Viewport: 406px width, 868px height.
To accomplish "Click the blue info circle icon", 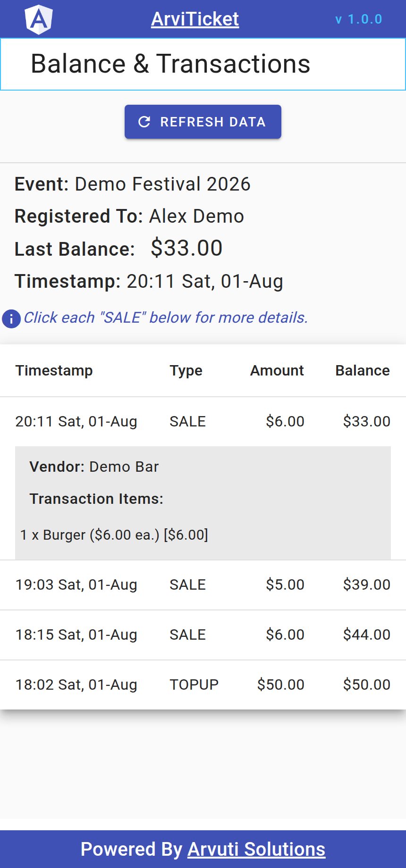I will pyautogui.click(x=11, y=319).
